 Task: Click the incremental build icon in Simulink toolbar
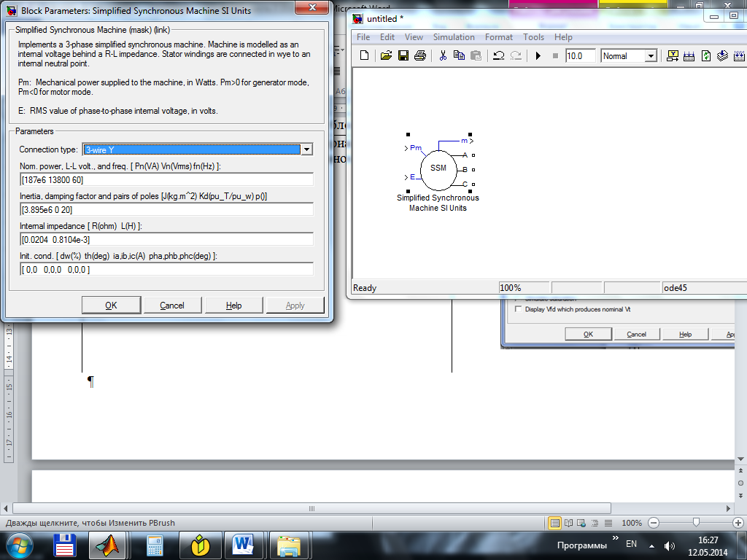(673, 55)
